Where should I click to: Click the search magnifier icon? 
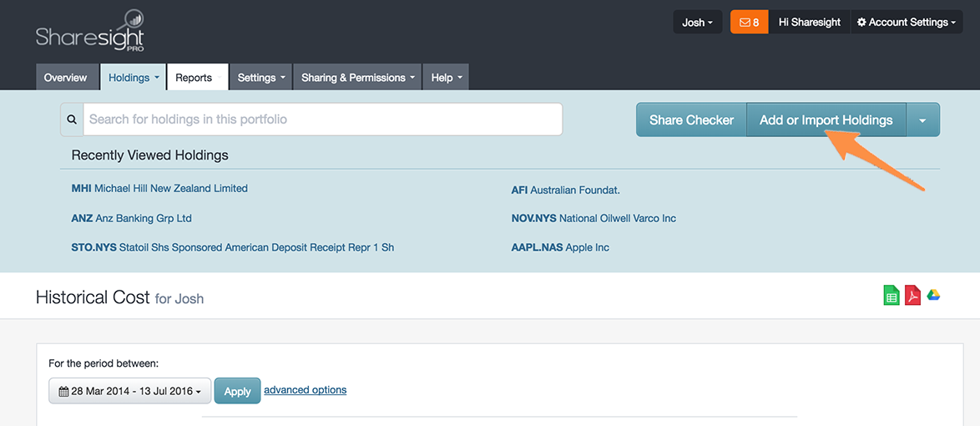[72, 119]
